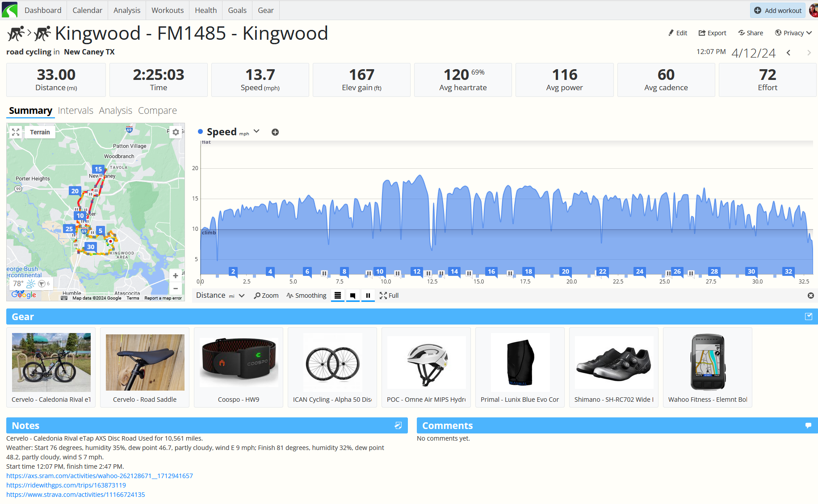Zoom out on the map

click(x=176, y=288)
